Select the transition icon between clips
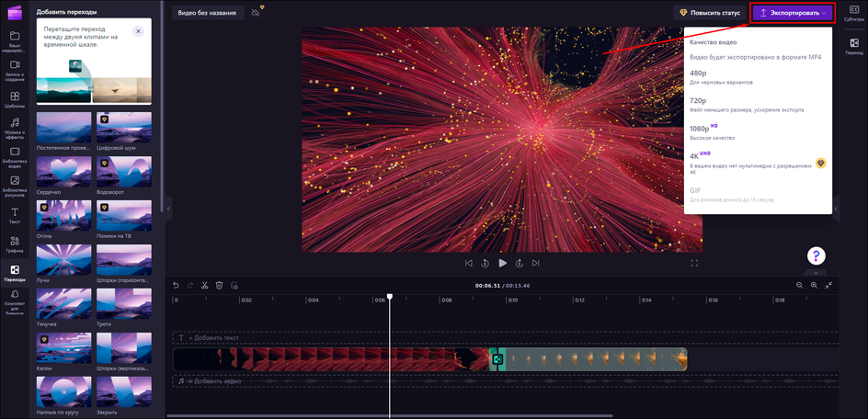 [x=497, y=359]
